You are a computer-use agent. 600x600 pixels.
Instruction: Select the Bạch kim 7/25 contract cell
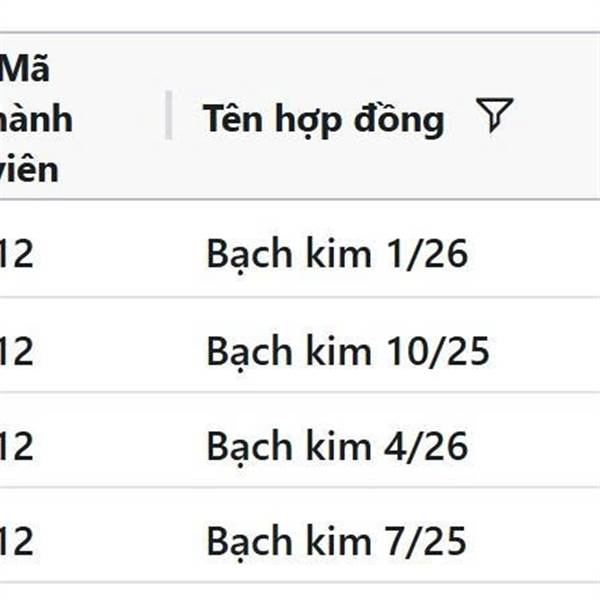(337, 541)
